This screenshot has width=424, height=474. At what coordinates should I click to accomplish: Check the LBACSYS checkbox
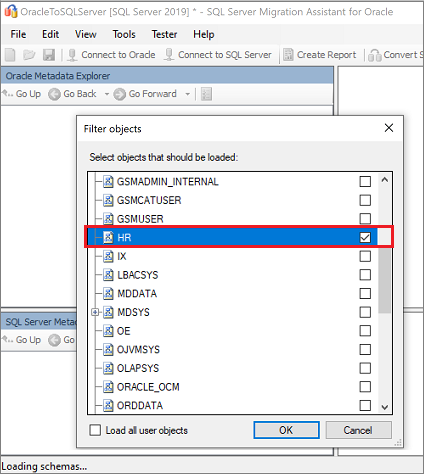point(365,275)
